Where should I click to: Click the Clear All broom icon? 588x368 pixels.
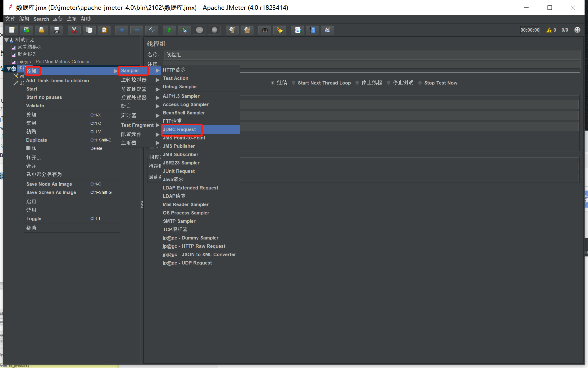[x=247, y=30]
